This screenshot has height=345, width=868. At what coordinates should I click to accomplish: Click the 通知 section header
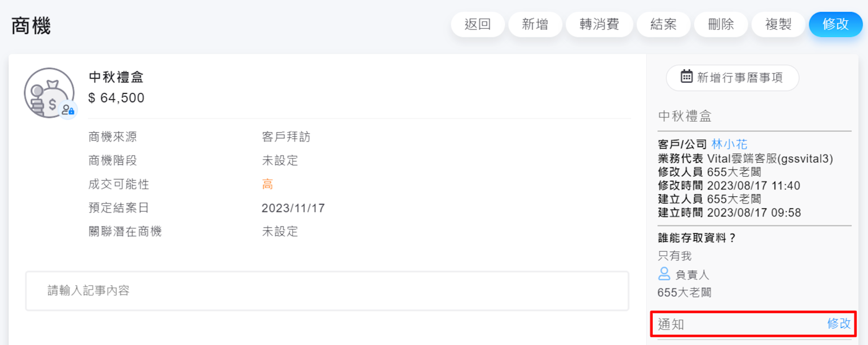[x=671, y=324]
